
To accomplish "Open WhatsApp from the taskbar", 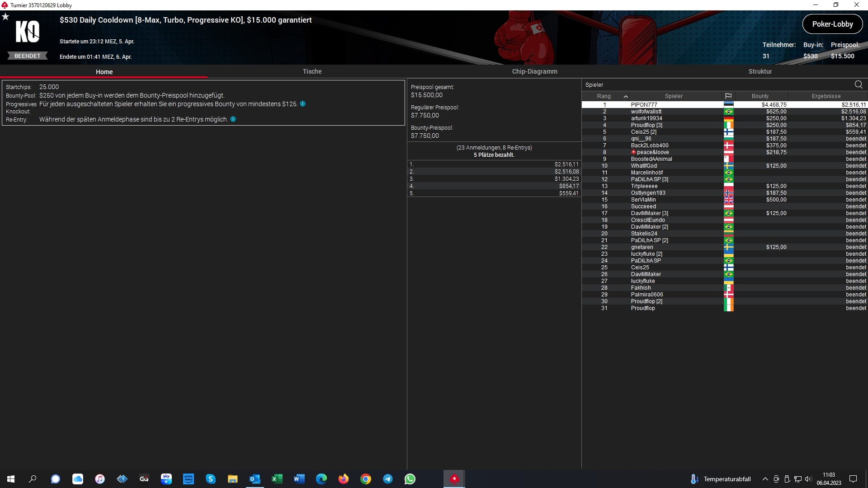I will (x=410, y=479).
